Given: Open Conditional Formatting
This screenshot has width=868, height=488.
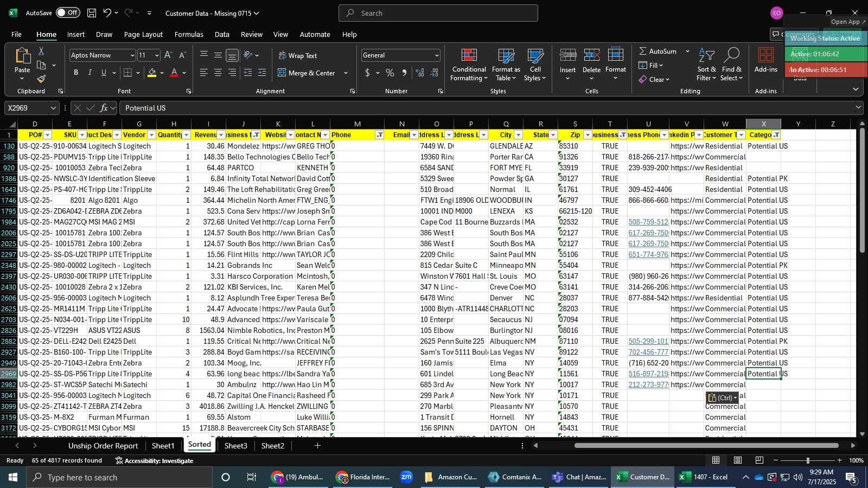Looking at the screenshot, I should pyautogui.click(x=469, y=65).
